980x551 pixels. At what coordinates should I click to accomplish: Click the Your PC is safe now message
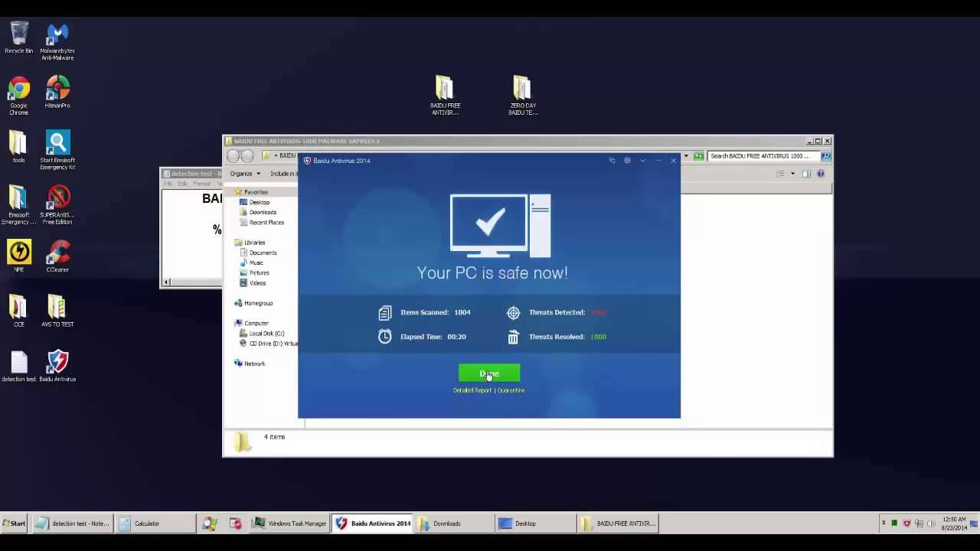(x=492, y=272)
